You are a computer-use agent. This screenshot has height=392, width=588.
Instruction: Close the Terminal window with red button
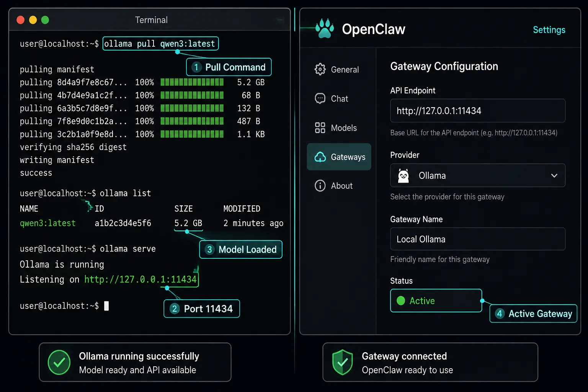tap(21, 20)
